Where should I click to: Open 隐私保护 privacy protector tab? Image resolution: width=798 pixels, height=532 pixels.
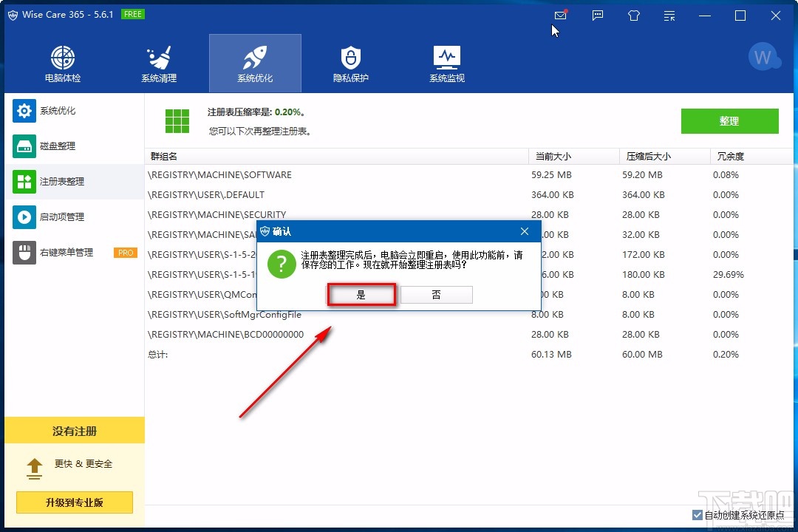click(351, 64)
